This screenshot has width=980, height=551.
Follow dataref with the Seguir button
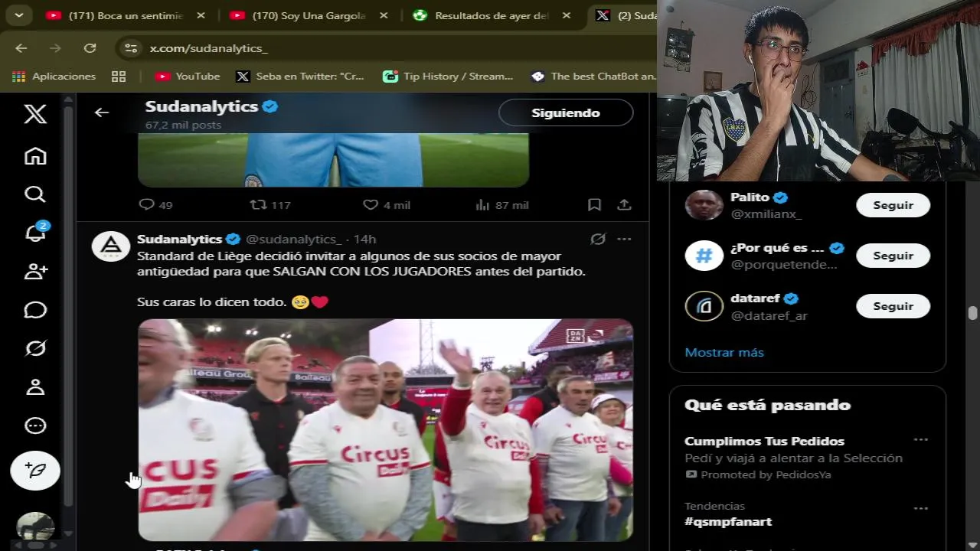[x=893, y=306]
